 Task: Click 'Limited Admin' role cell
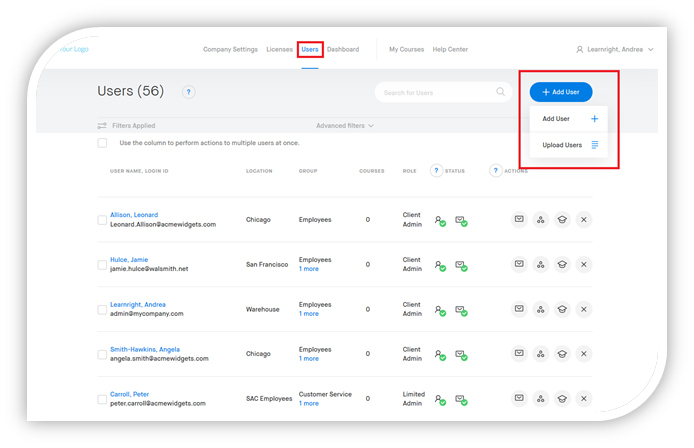(413, 398)
